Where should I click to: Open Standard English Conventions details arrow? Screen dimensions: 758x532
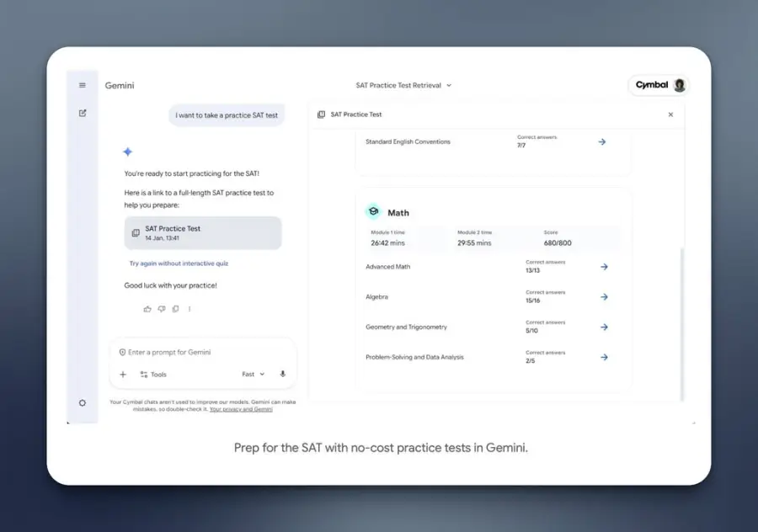tap(602, 141)
